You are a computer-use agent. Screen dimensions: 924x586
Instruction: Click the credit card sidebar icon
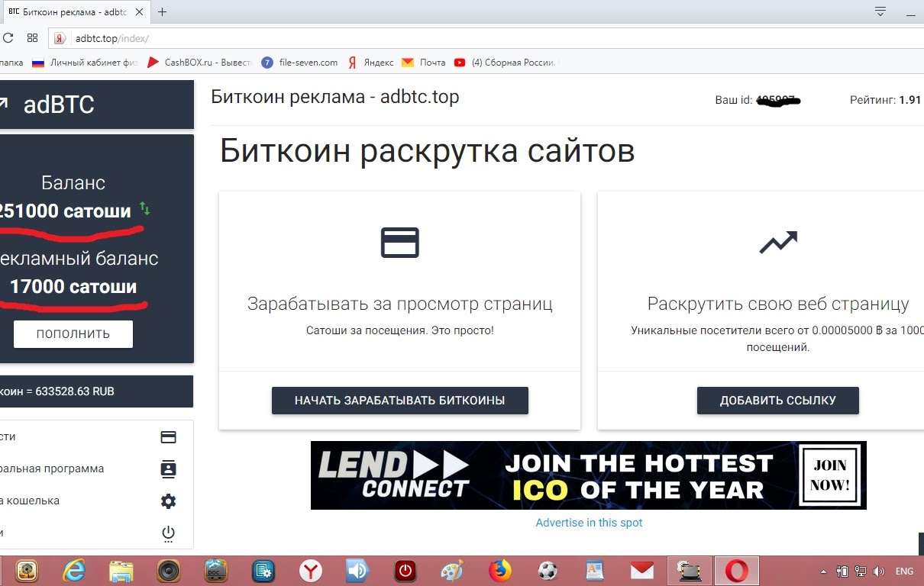tap(169, 437)
